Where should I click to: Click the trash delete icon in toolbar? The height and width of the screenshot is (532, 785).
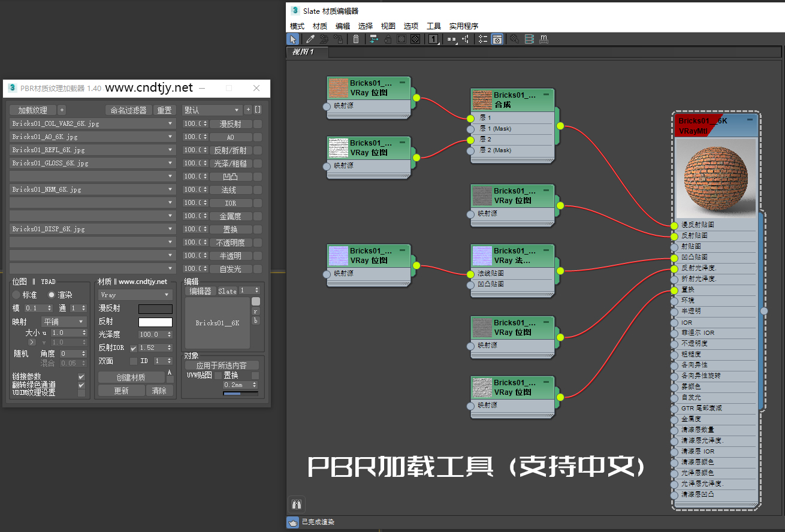356,39
